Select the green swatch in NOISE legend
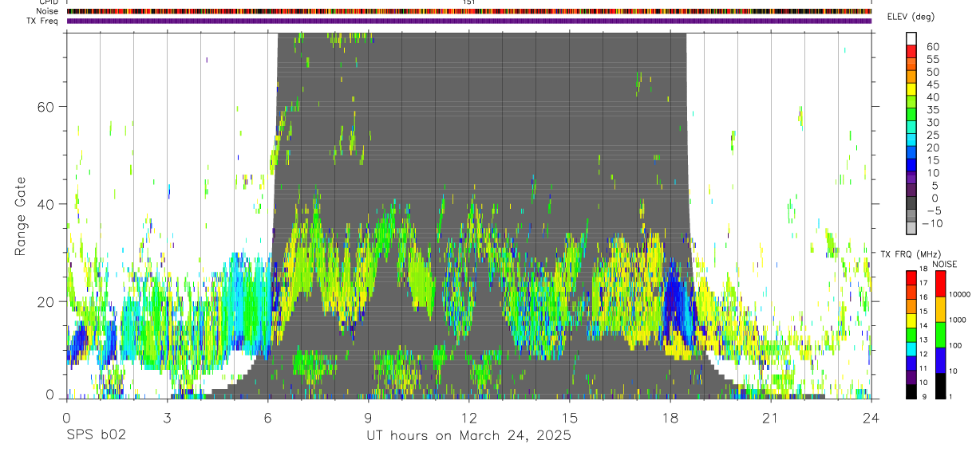The image size is (980, 452). click(x=941, y=335)
